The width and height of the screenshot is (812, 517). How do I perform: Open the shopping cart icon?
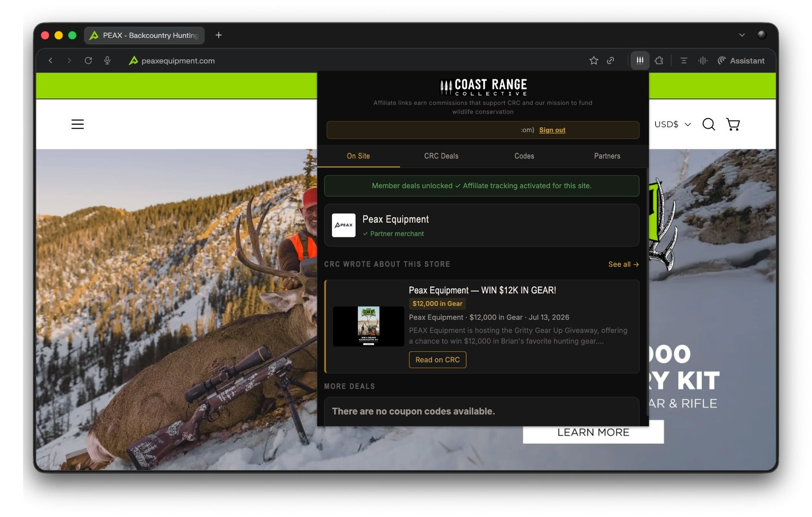click(x=733, y=124)
